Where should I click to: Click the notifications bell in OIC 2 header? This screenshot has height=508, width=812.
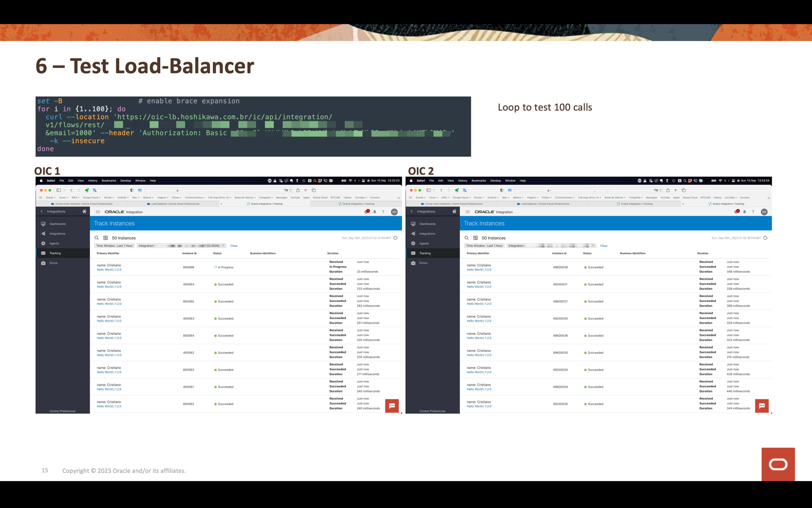(744, 212)
